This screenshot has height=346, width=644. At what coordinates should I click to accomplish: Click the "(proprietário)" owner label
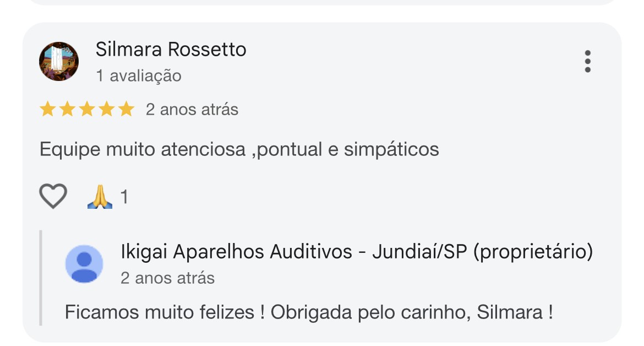533,252
